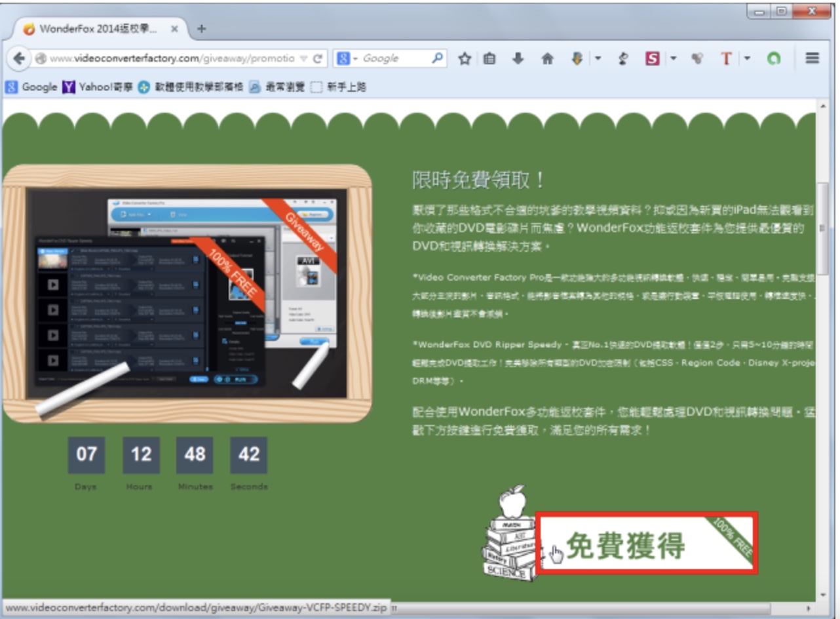The height and width of the screenshot is (619, 840).
Task: Open the URL history dropdown arrow in address bar
Action: click(303, 59)
